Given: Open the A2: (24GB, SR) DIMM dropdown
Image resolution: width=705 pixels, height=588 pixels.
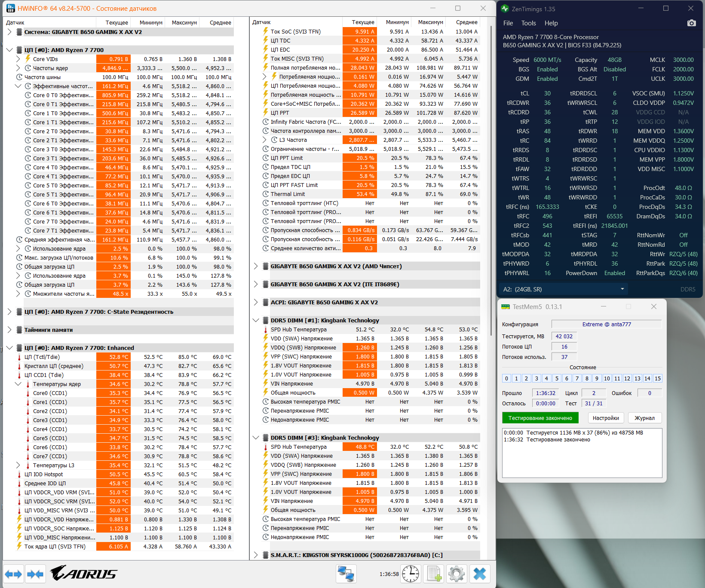Looking at the screenshot, I should coord(564,289).
